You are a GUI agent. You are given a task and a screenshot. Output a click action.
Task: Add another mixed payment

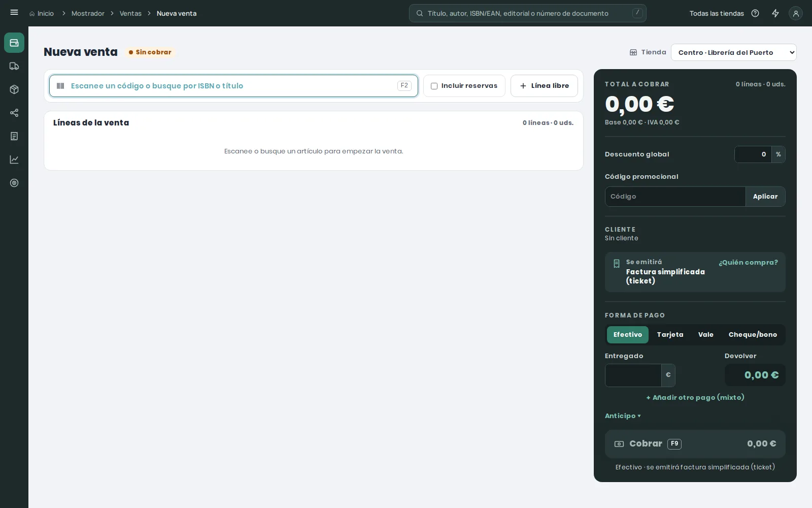click(695, 398)
